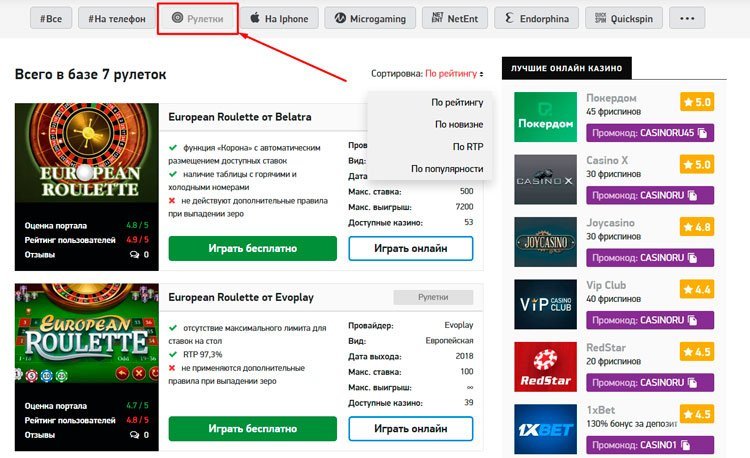Screen dimensions: 750x458
Task: Open the Сортировка По рейтингу dropdown
Action: 454,74
